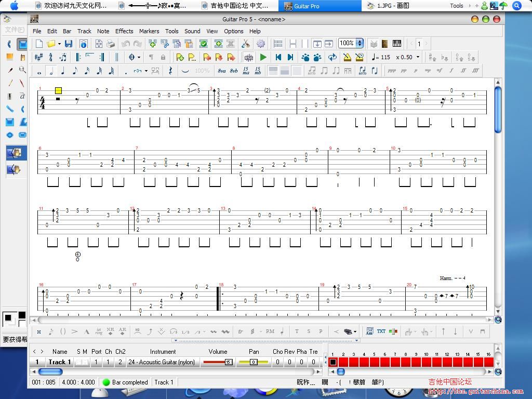Print the tablature with the printer icon
Screen dimensions: 532x399
111,44
